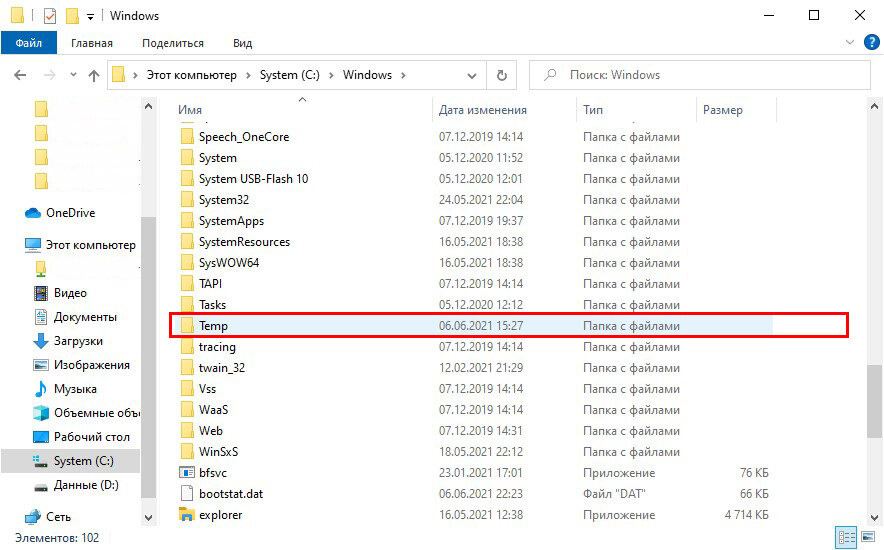
Task: Expand the ribbon with the chevron
Action: (x=850, y=42)
